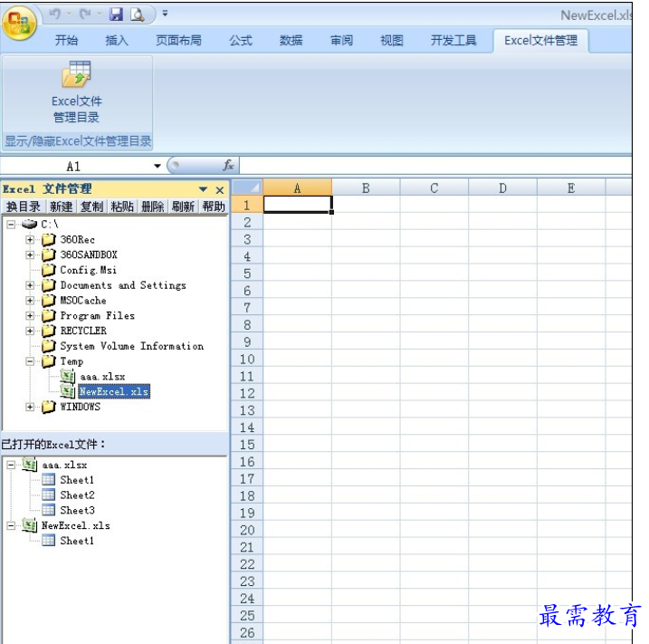Image resolution: width=649 pixels, height=644 pixels.
Task: Expand the WINDOWS folder
Action: pyautogui.click(x=30, y=407)
